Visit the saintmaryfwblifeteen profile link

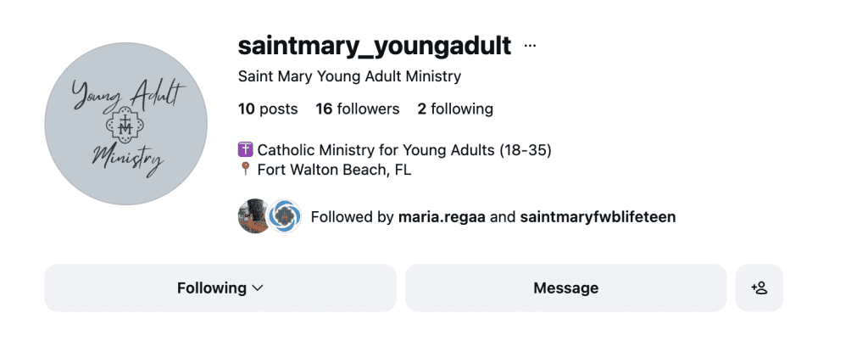click(x=598, y=216)
